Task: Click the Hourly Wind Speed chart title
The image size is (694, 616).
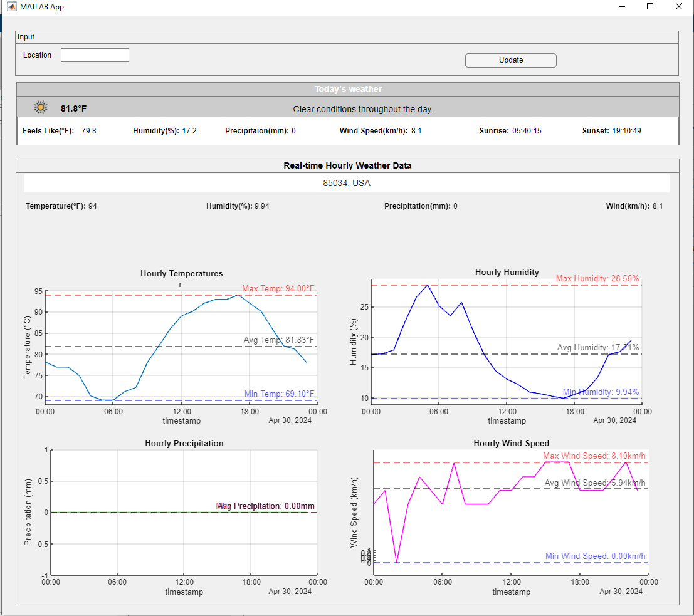Action: coord(511,444)
